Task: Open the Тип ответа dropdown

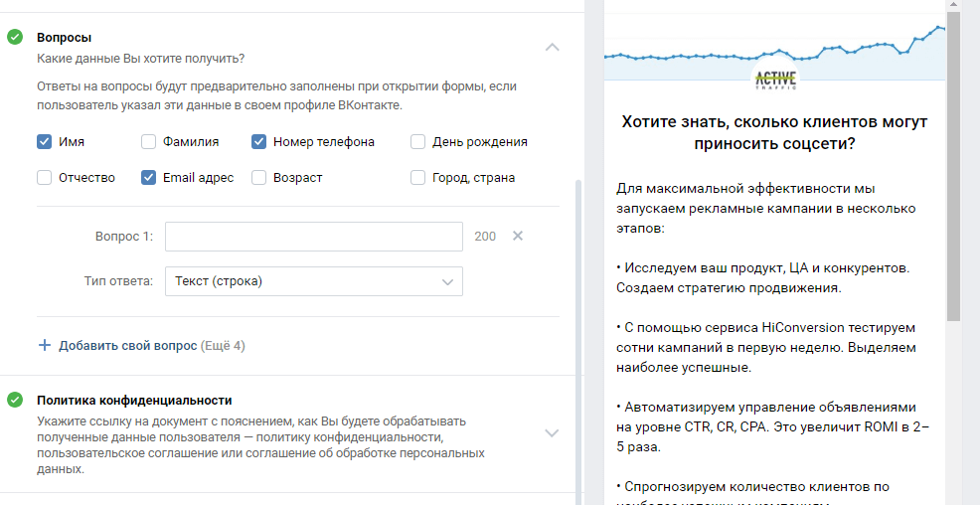Action: pos(313,281)
